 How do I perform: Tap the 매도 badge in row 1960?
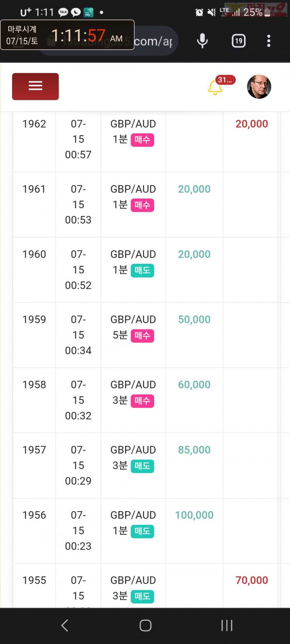coord(142,271)
